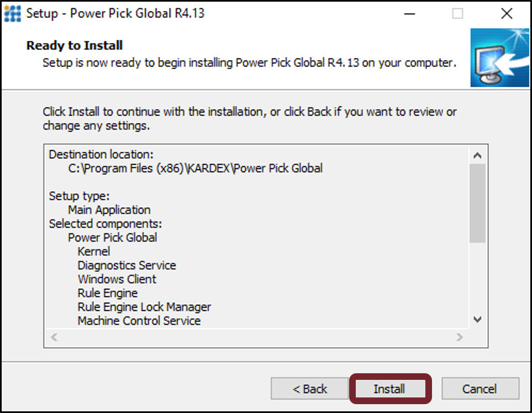
Task: Select the Kernel component entry
Action: (x=93, y=251)
